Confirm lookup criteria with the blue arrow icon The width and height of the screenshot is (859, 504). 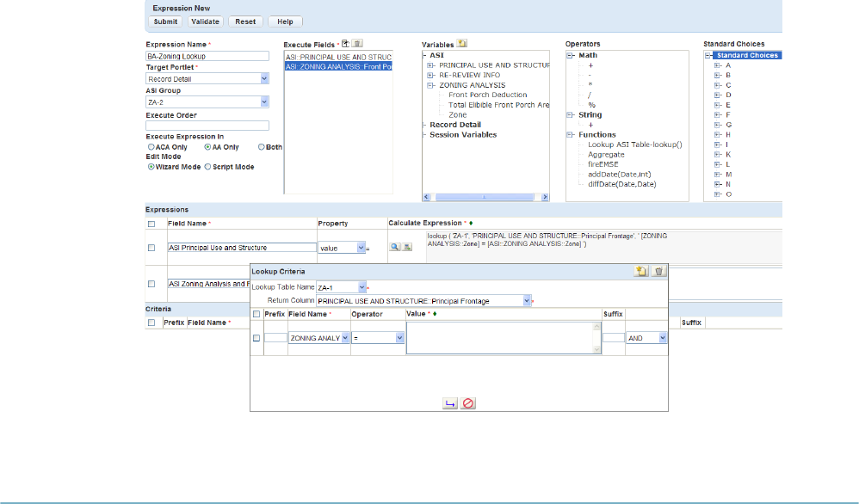[x=450, y=403]
